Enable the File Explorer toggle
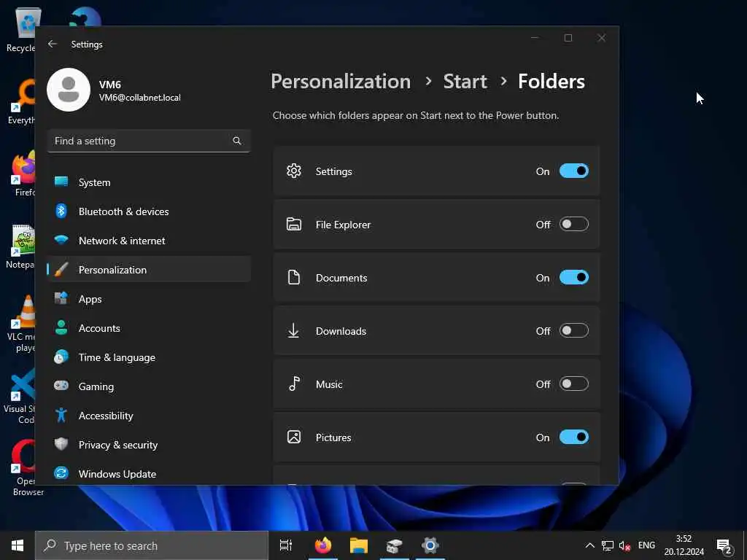Viewport: 747px width, 560px height. coord(573,225)
